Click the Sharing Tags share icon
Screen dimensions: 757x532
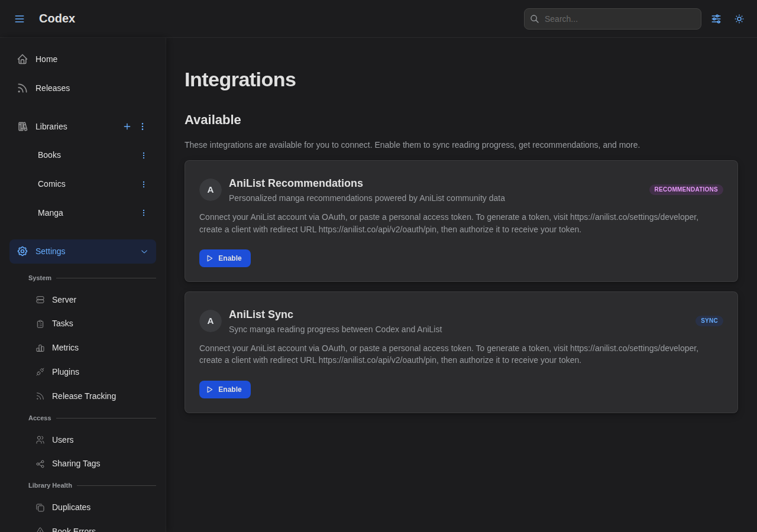click(40, 464)
